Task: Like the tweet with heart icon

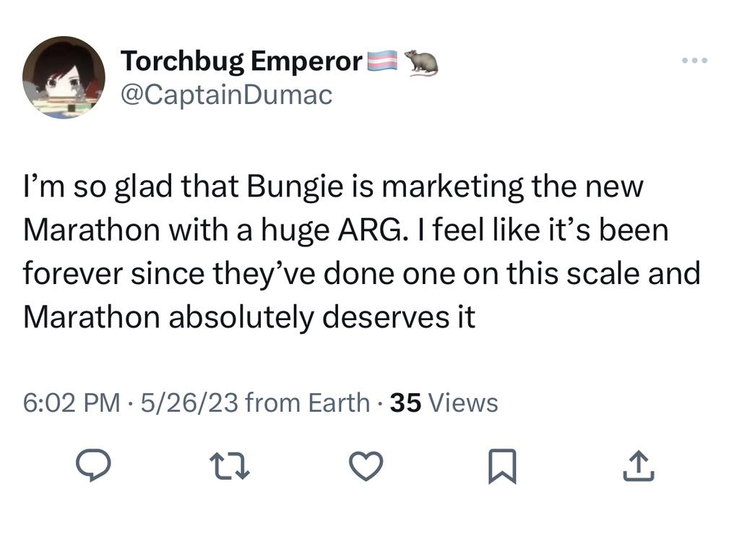Action: click(x=366, y=468)
